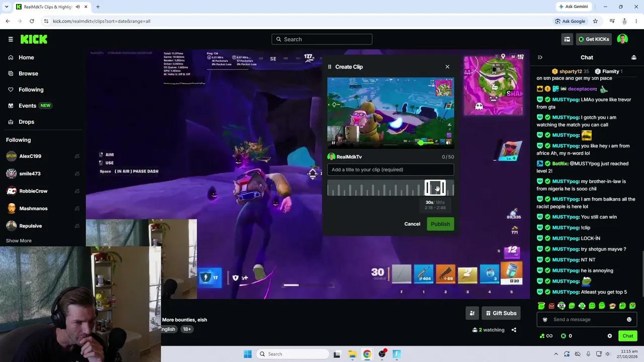This screenshot has height=362, width=644.
Task: Toggle notifications icon beside Repulsive
Action: pyautogui.click(x=77, y=226)
